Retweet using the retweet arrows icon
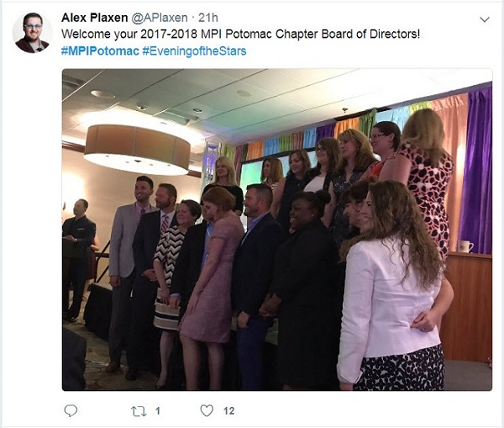This screenshot has height=428, width=504. coord(139,411)
